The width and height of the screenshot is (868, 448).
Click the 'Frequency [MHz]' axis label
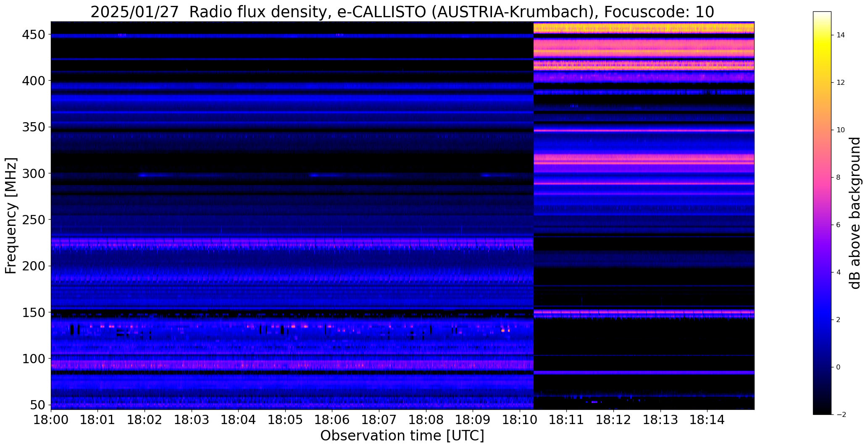11,216
